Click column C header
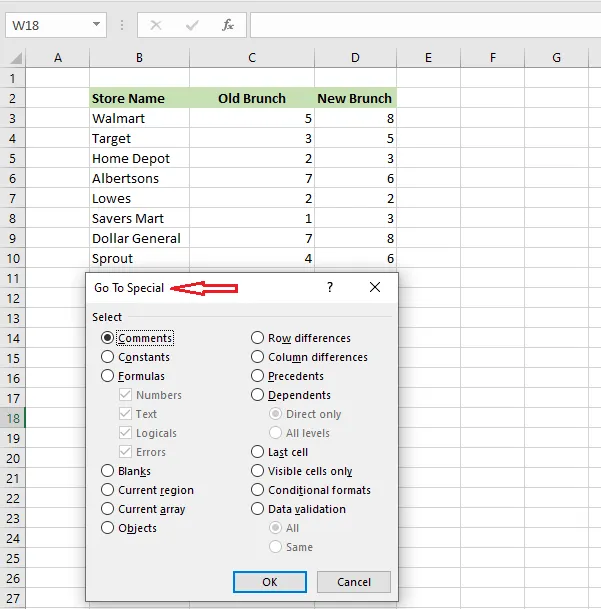 [252, 58]
